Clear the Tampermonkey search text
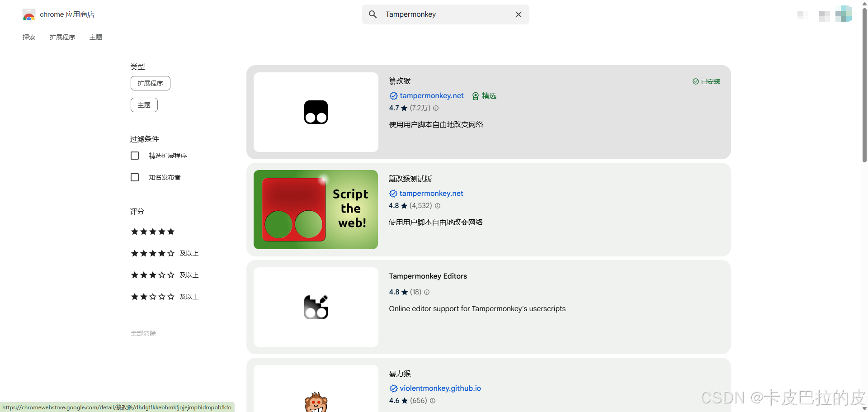 pyautogui.click(x=519, y=14)
